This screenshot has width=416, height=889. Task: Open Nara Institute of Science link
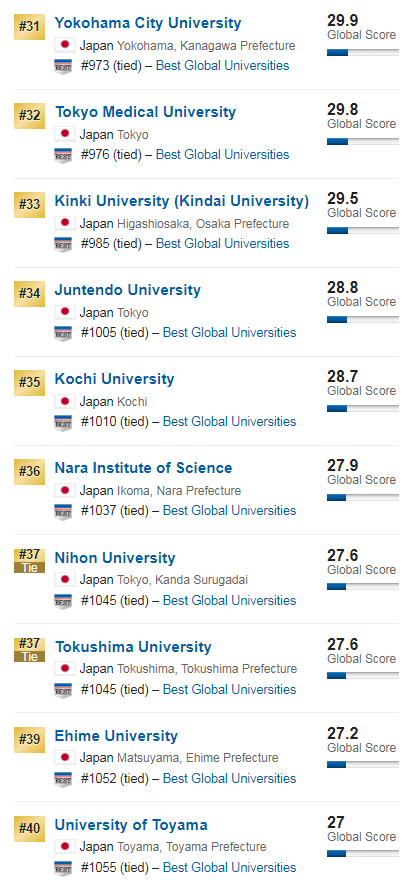143,468
